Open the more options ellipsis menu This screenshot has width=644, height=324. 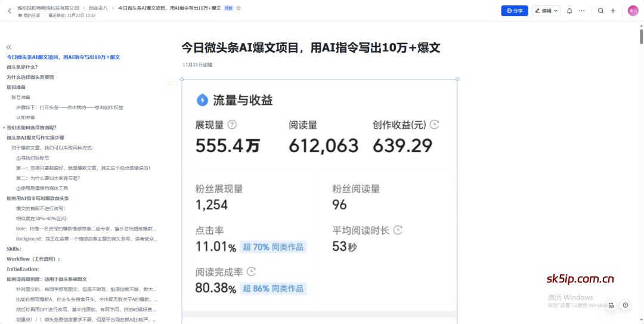(581, 11)
